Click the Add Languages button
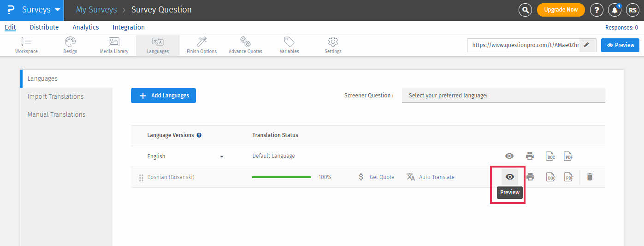The height and width of the screenshot is (246, 644). click(163, 96)
